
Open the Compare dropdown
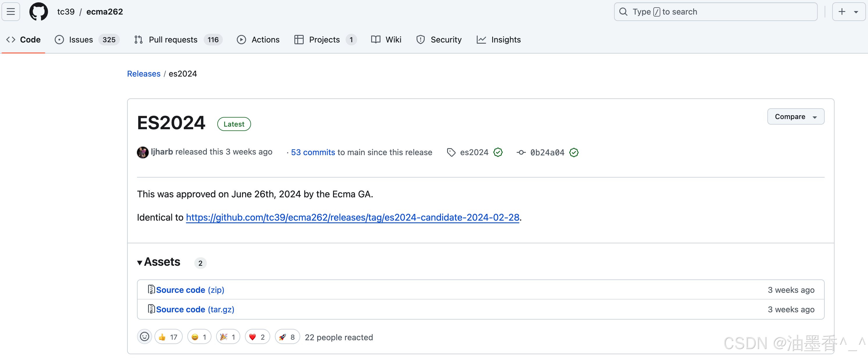(796, 116)
